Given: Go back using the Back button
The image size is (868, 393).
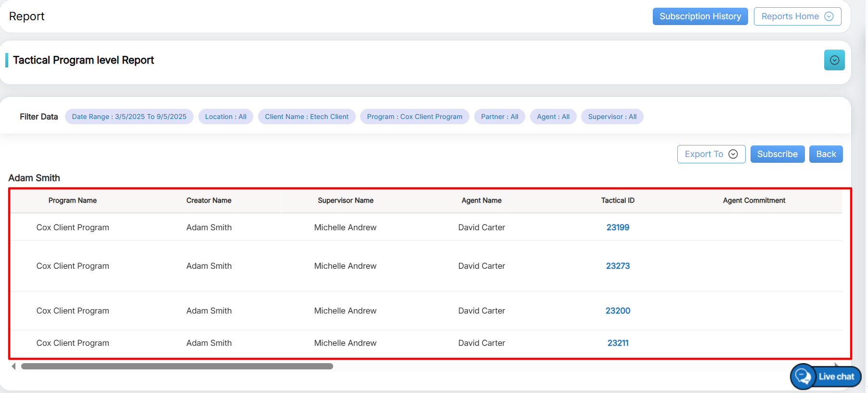Looking at the screenshot, I should [826, 154].
